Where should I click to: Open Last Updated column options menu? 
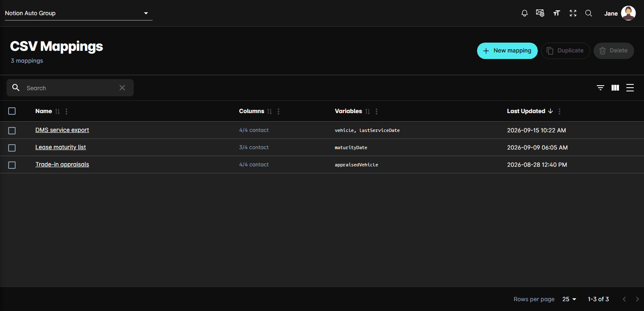[560, 111]
